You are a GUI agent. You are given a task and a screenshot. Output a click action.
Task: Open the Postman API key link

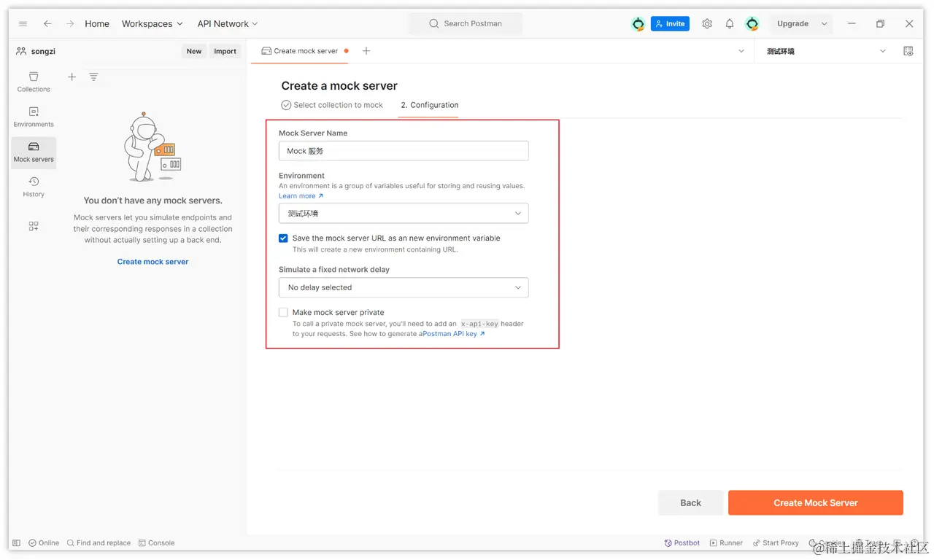click(453, 334)
